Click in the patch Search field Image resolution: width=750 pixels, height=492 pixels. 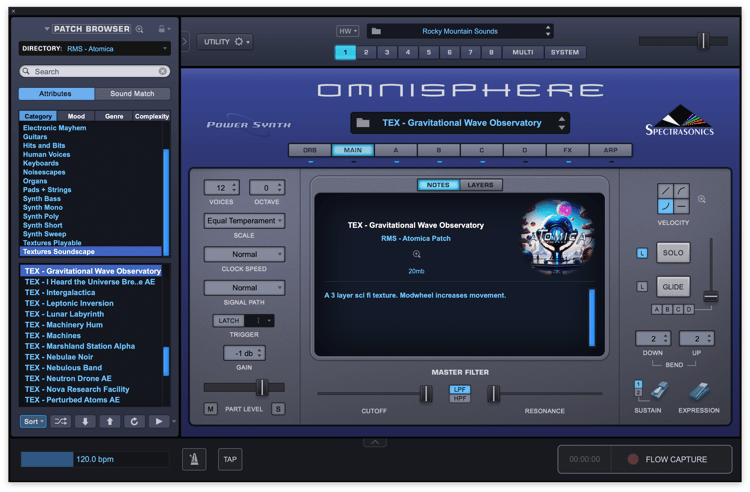tap(95, 71)
